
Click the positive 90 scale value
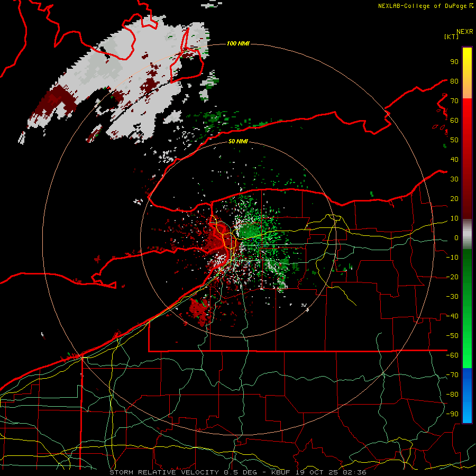click(x=454, y=62)
